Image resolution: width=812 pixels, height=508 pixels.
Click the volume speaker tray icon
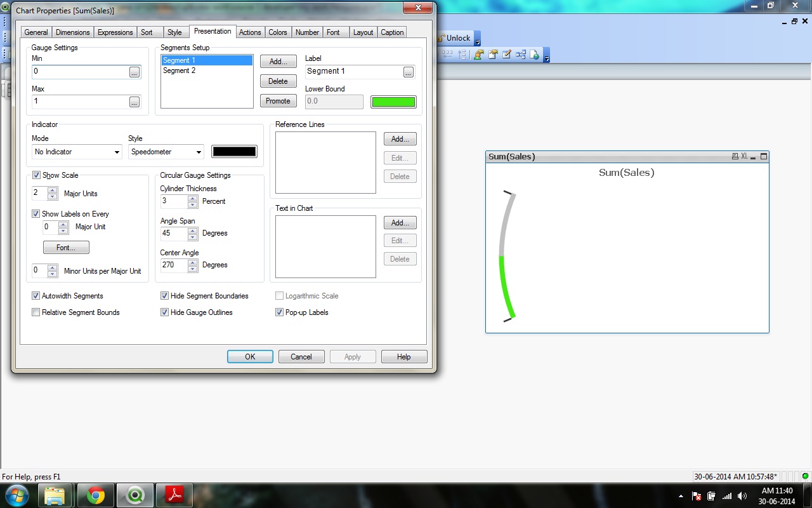[742, 496]
